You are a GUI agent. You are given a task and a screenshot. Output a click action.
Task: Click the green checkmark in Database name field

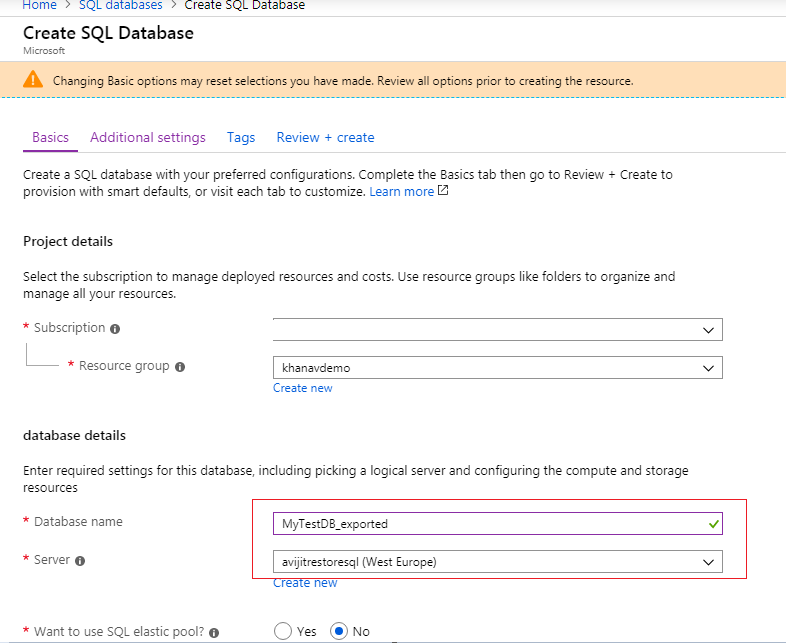711,523
